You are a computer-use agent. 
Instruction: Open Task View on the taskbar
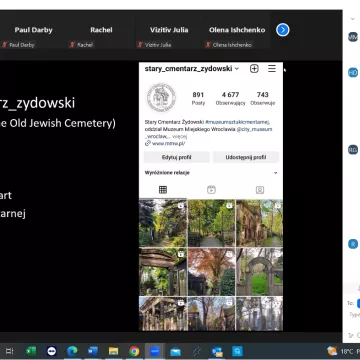(x=10, y=351)
